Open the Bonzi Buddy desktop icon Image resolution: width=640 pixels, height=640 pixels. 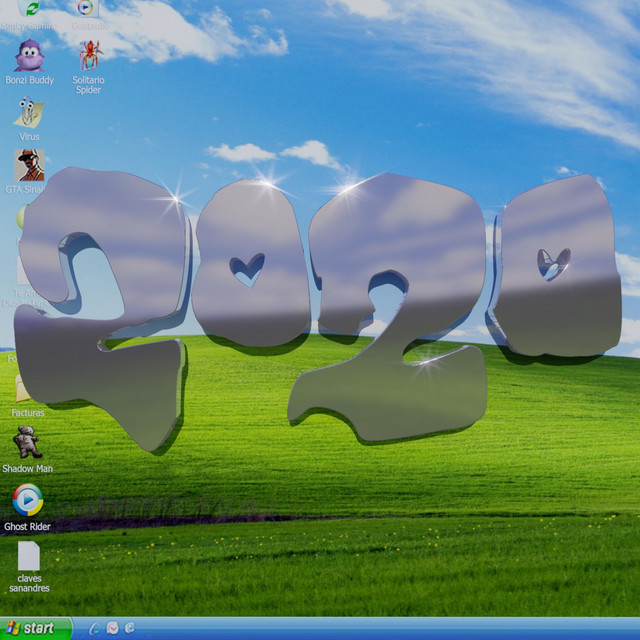click(x=29, y=56)
